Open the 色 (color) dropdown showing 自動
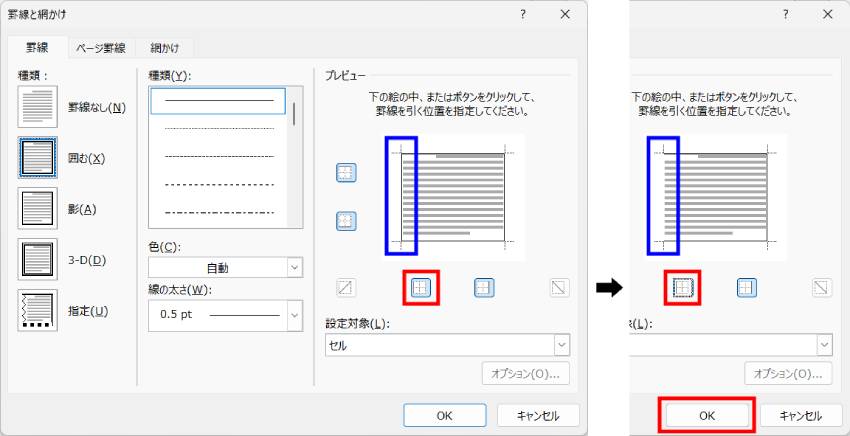850x436 pixels. [x=225, y=268]
